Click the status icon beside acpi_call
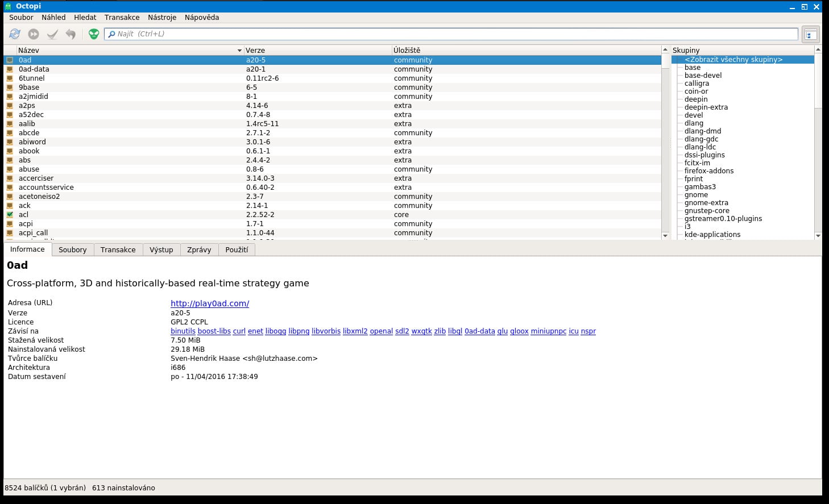 [x=10, y=233]
